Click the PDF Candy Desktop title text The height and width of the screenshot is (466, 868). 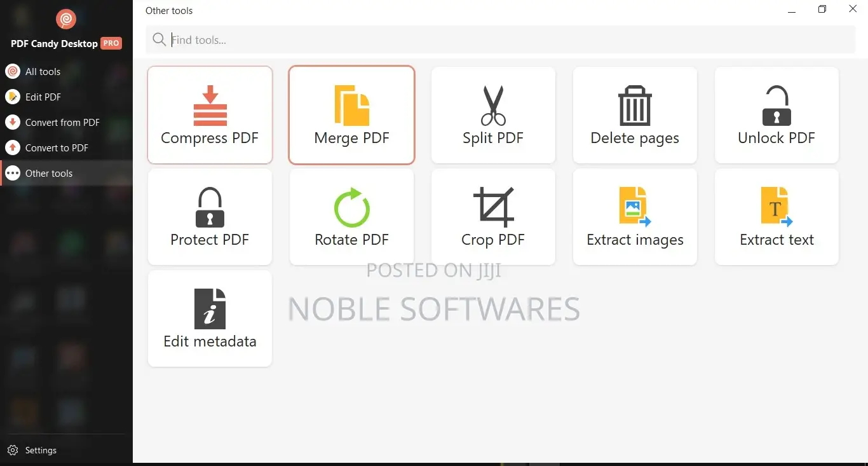54,44
